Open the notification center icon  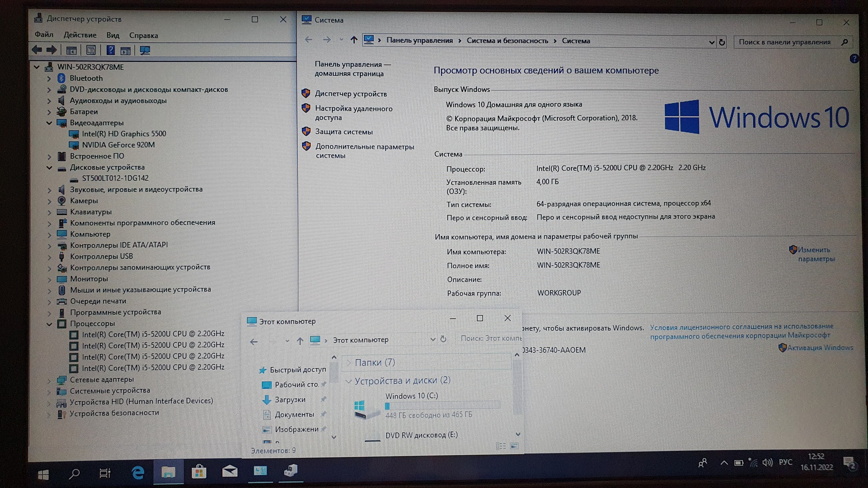pos(849,463)
